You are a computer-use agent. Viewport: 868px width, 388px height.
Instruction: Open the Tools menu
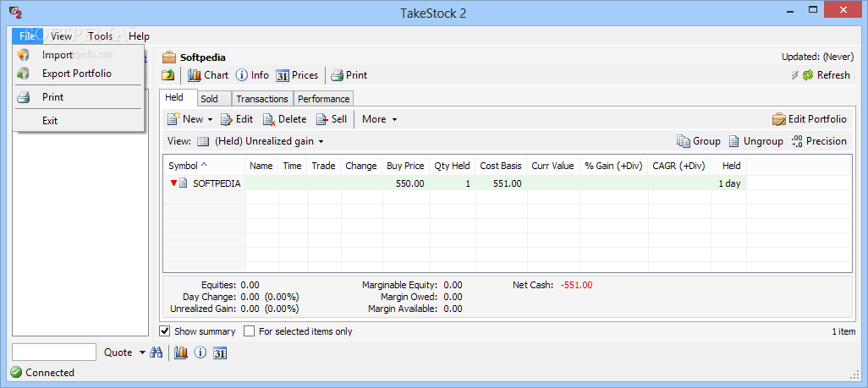100,36
